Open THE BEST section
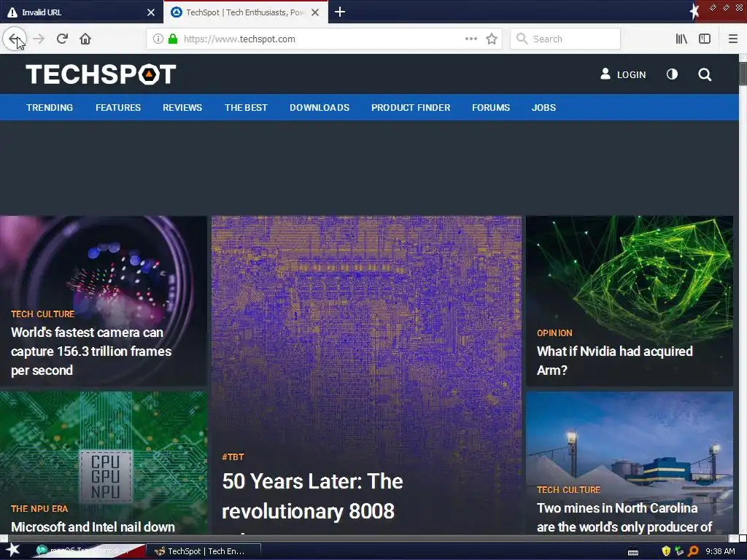Viewport: 747px width, 560px height. point(246,108)
